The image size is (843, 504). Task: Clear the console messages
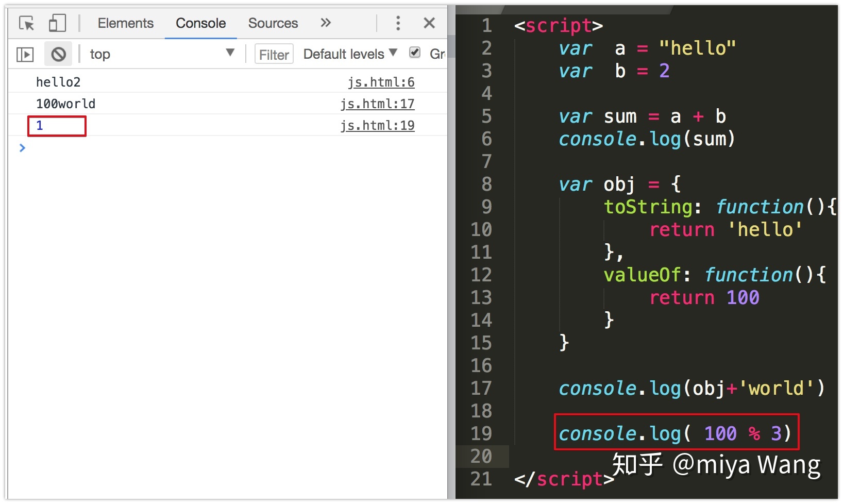pos(58,54)
